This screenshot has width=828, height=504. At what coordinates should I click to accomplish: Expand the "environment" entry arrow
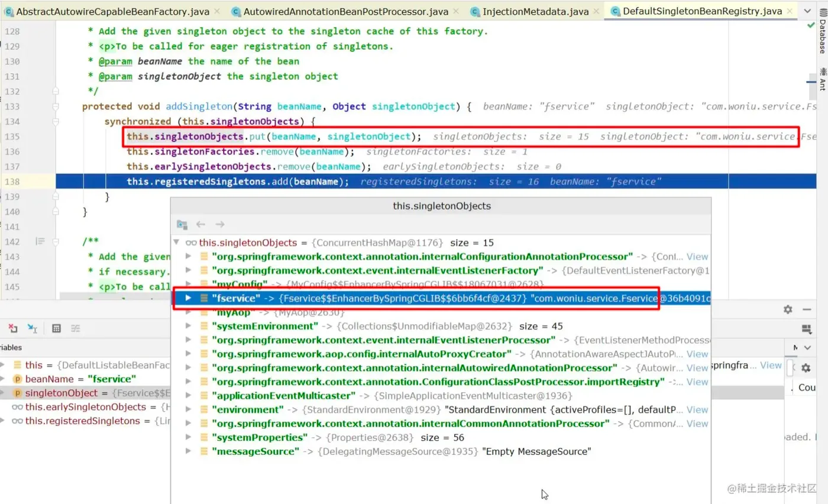coord(189,409)
